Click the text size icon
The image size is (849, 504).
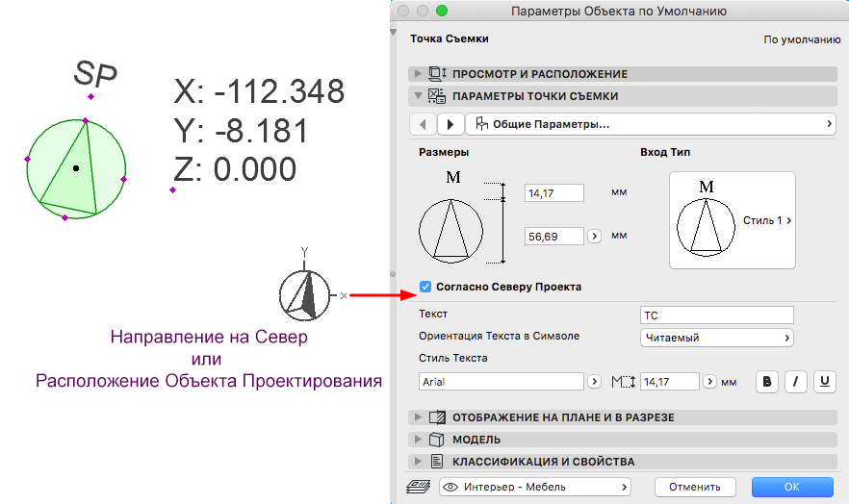point(623,382)
